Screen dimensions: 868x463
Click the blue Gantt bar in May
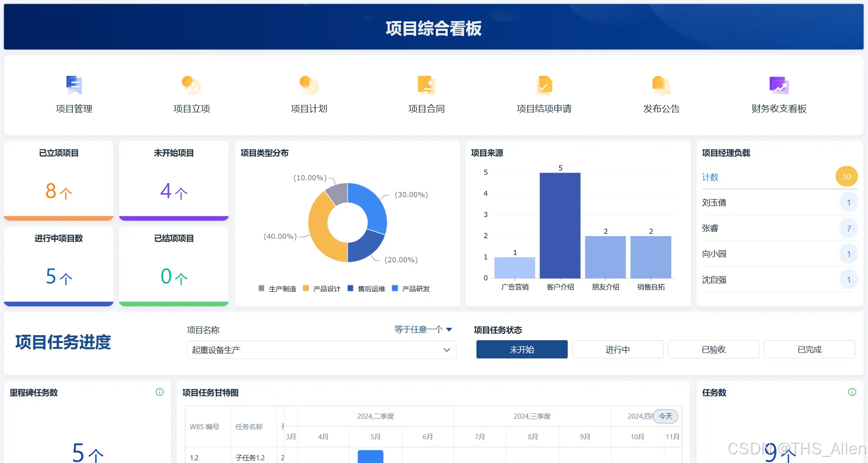[370, 457]
